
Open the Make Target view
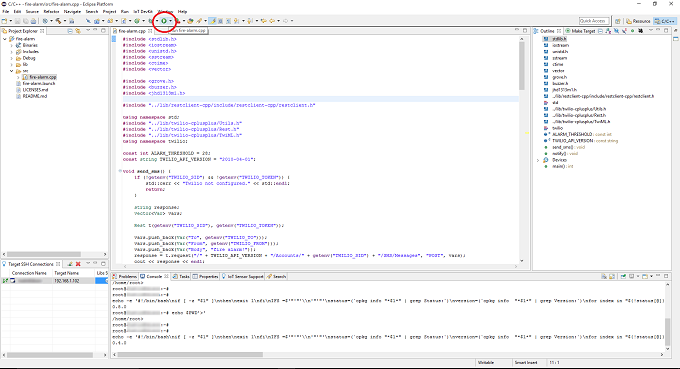(580, 31)
